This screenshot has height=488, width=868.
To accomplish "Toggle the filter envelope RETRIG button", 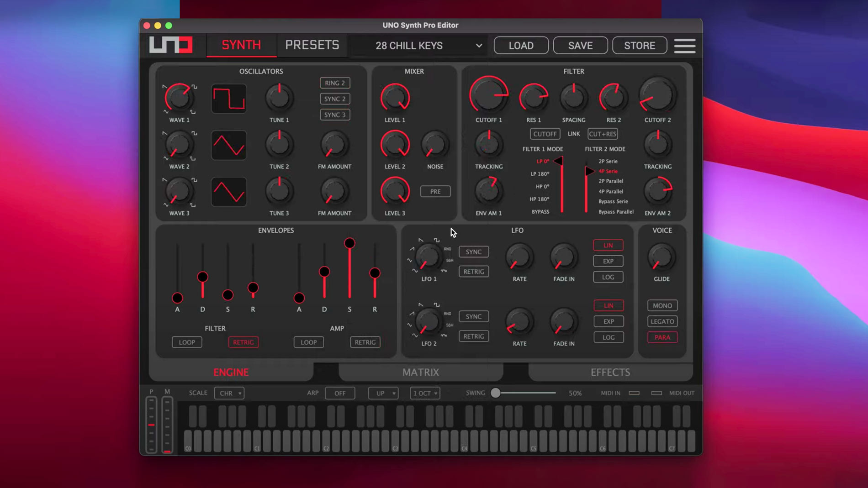I will [243, 342].
